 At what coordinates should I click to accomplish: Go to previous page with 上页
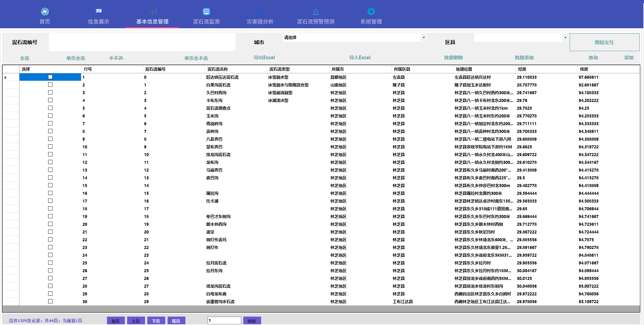pyautogui.click(x=136, y=321)
